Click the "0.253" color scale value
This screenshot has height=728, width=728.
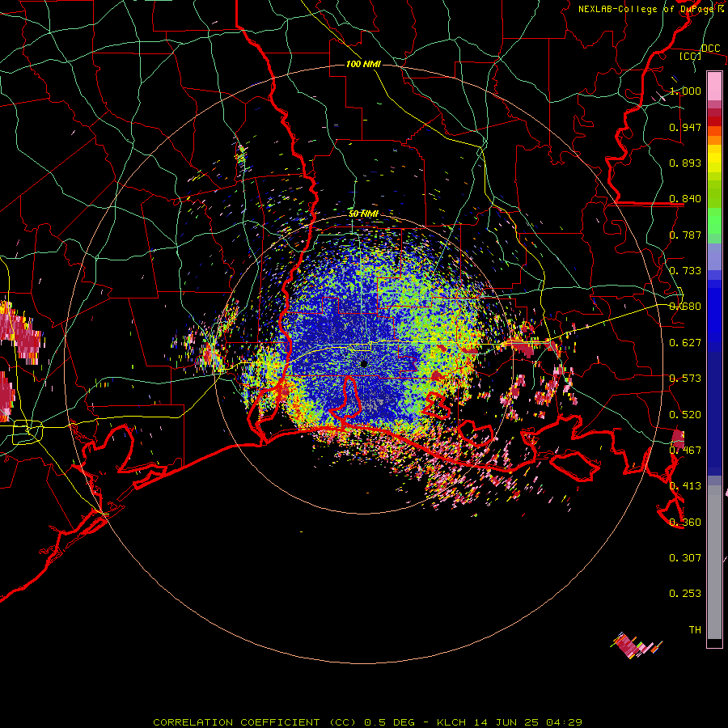[685, 594]
